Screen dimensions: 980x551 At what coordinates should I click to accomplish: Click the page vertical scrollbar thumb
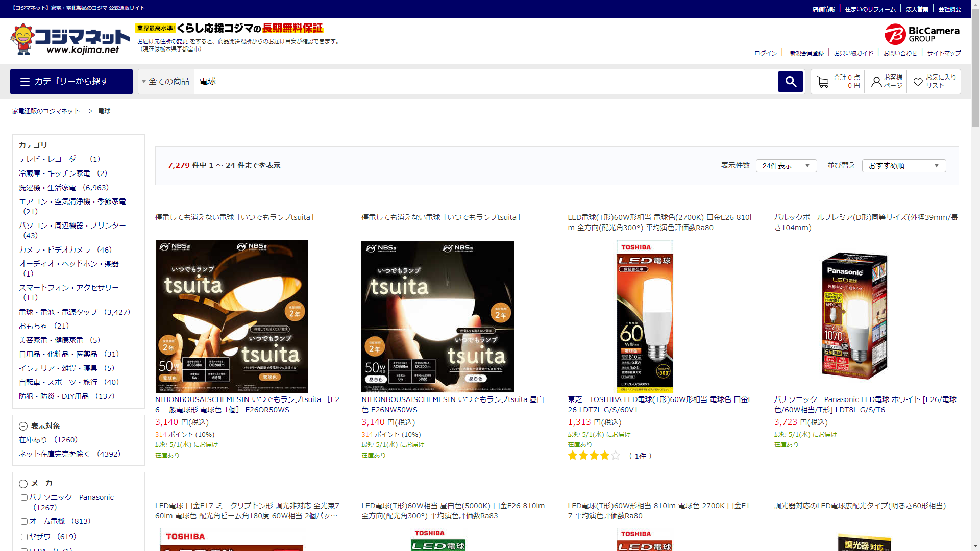point(975,66)
